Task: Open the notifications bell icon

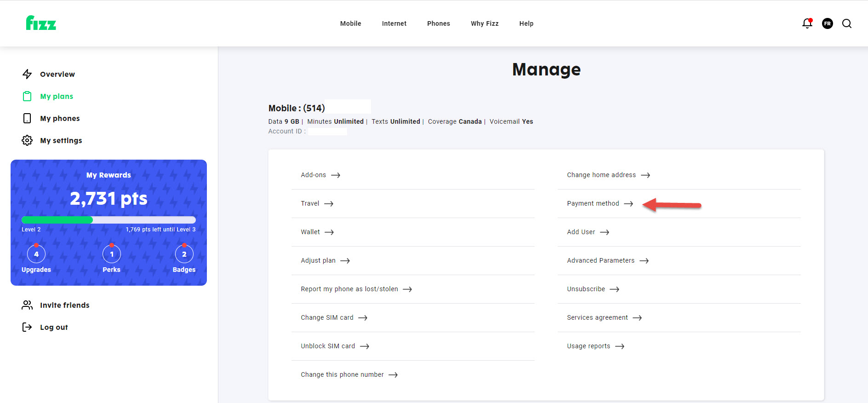Action: 807,23
